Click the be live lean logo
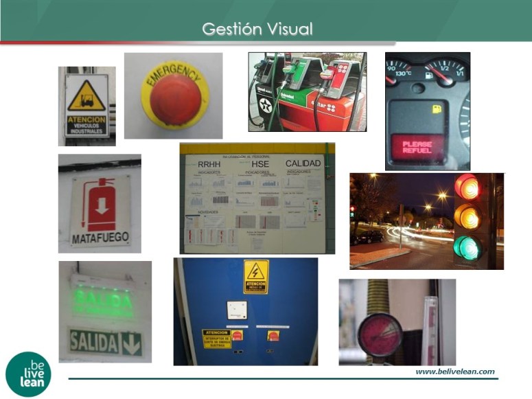Viewport: 532px width, 399px height. click(x=29, y=374)
